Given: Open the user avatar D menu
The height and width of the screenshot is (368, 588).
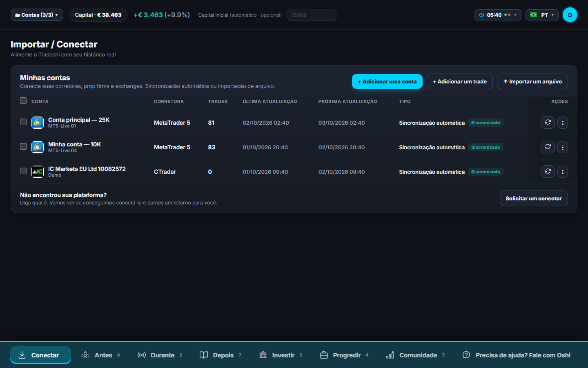Looking at the screenshot, I should point(570,15).
